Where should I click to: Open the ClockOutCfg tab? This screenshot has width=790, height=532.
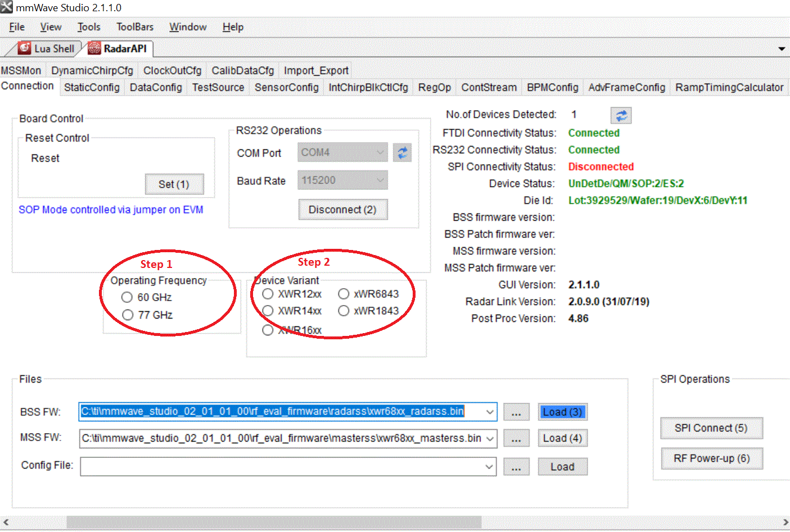172,70
